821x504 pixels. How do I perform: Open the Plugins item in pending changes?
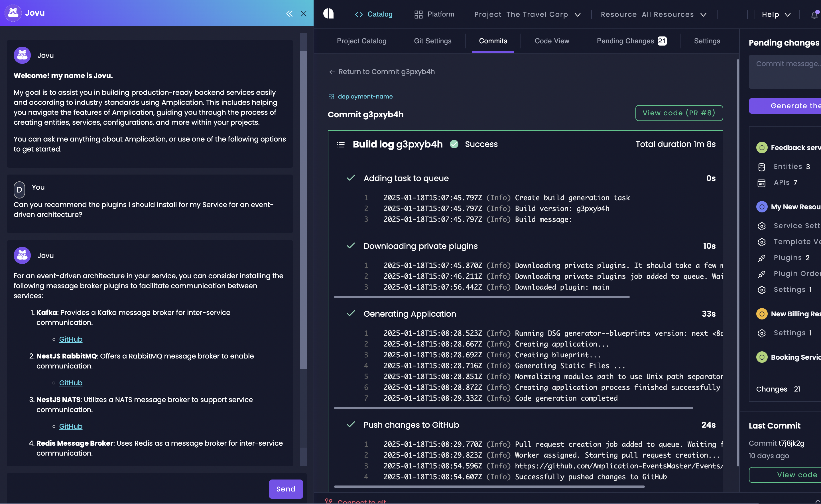(788, 258)
